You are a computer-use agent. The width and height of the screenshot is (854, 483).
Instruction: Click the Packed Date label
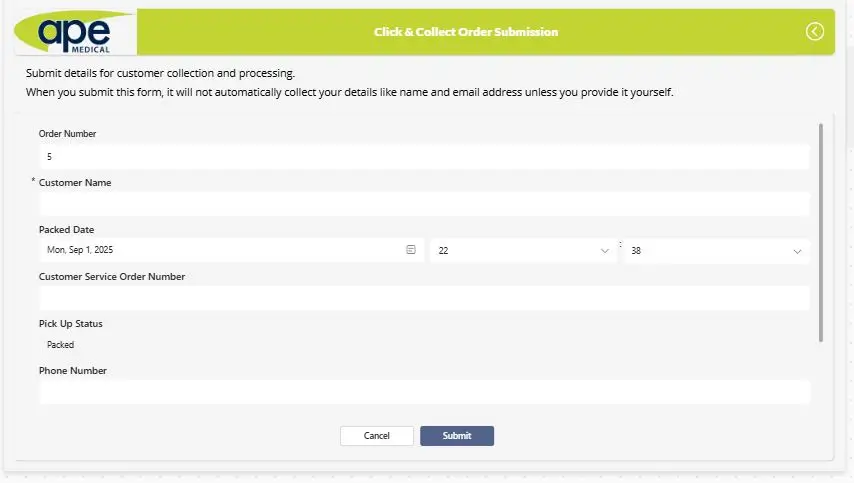click(66, 229)
